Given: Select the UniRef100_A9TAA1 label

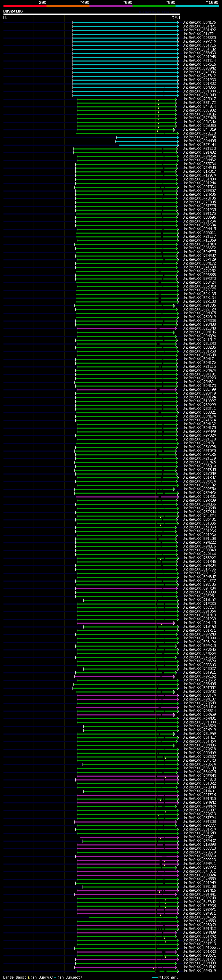Looking at the screenshot, I should click(199, 894).
